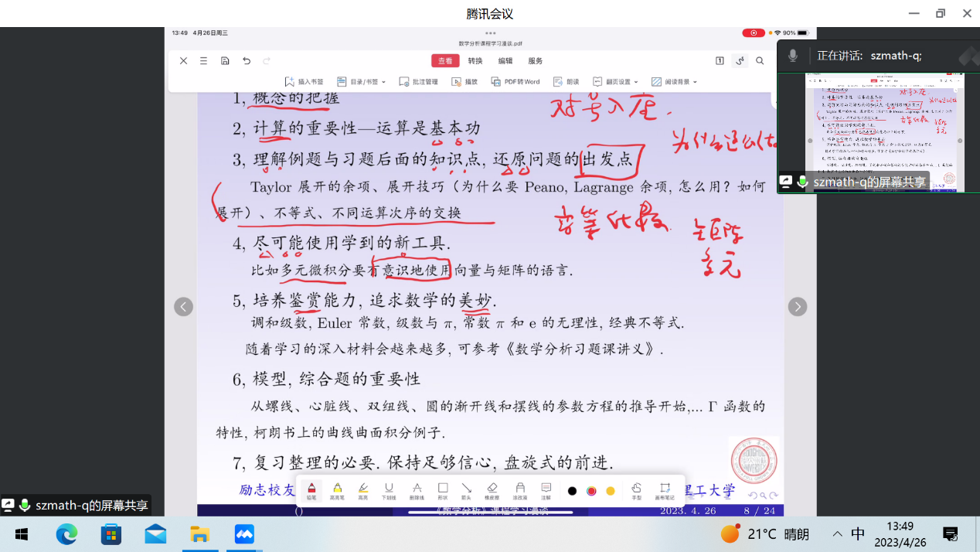Open the 编辑 tab
This screenshot has height=552, width=980.
[505, 61]
